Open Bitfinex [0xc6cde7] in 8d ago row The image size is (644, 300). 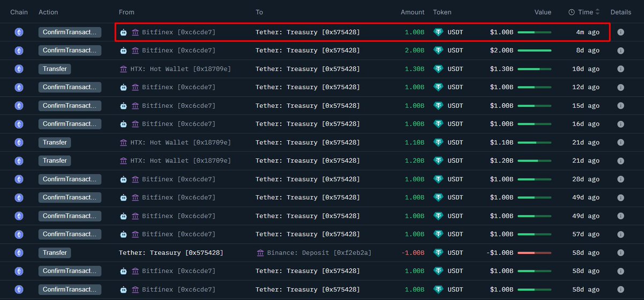tap(179, 50)
